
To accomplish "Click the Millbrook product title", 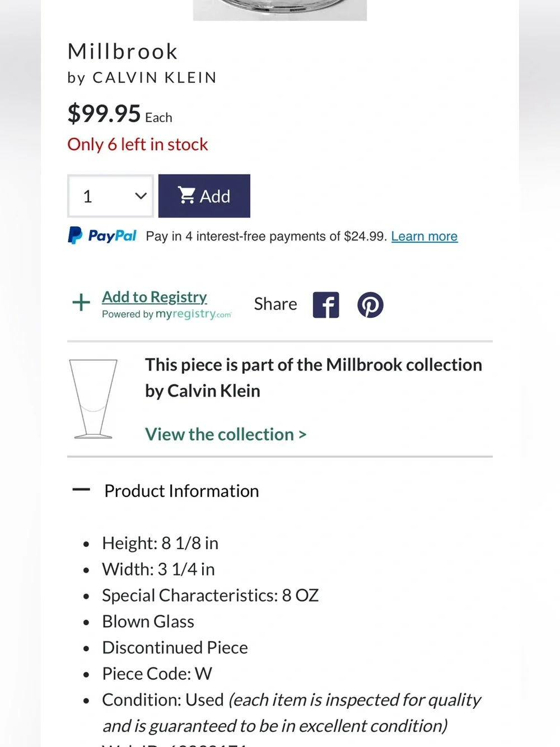I will 123,52.
